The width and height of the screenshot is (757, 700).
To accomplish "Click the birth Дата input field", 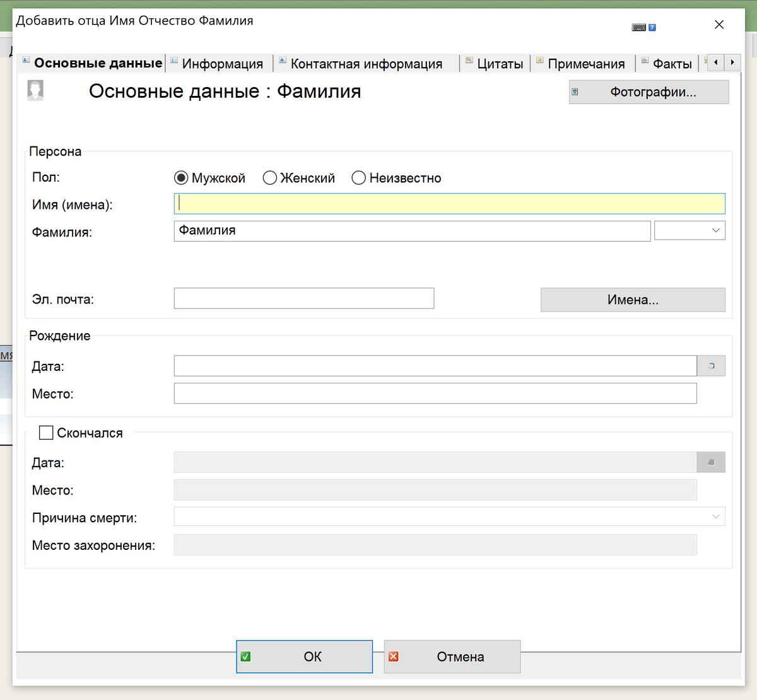I will coord(435,366).
